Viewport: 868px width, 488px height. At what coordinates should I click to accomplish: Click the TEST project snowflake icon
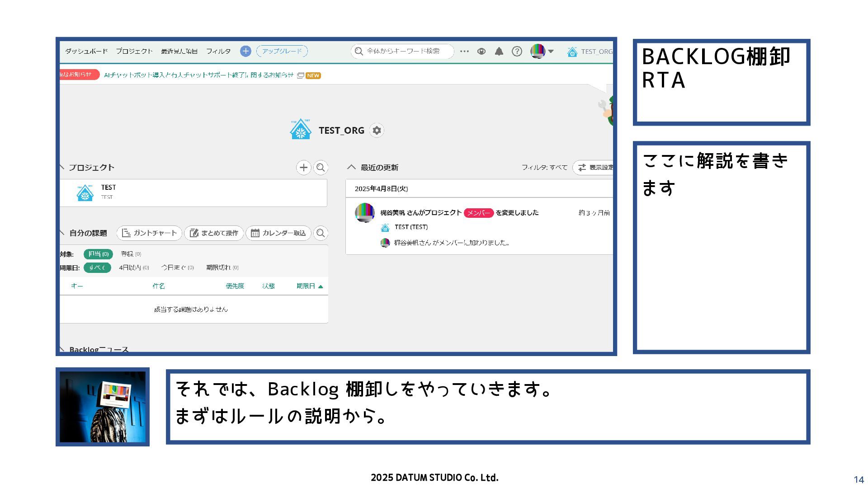85,193
